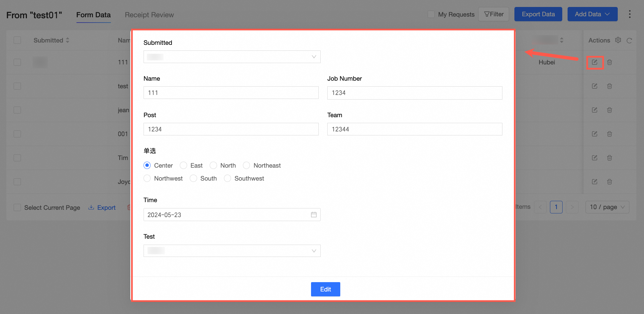Click the Filter button

point(493,14)
